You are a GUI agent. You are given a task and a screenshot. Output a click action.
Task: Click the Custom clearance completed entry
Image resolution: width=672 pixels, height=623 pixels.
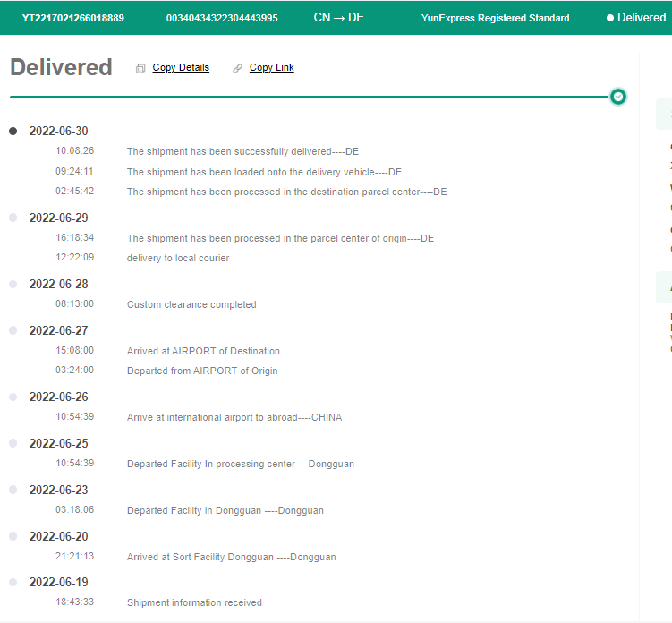tap(191, 304)
